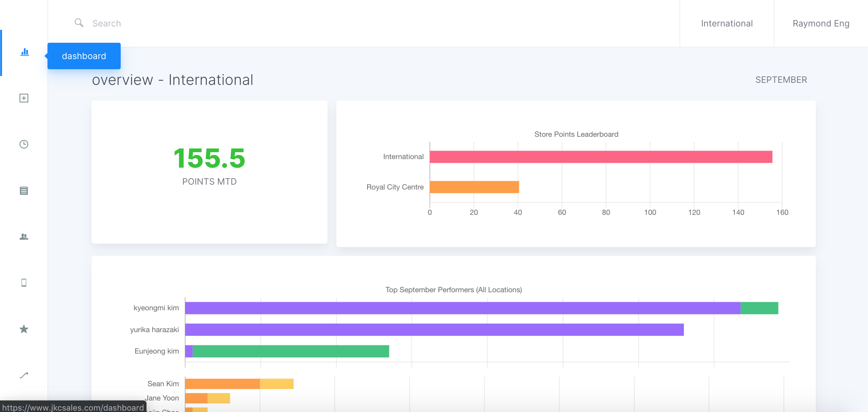The image size is (868, 412).
Task: Open the Raymond Eng user menu
Action: 821,23
